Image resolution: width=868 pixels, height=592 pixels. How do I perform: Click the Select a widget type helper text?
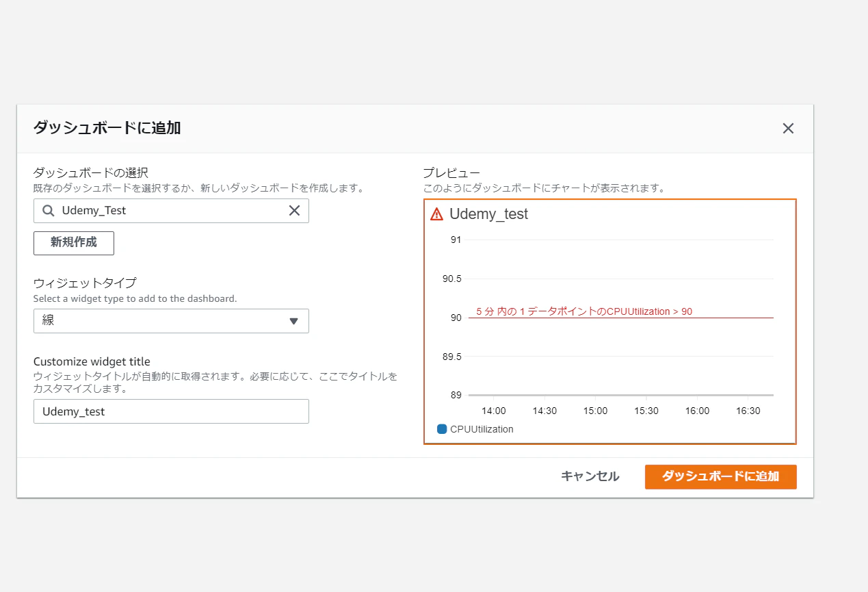coord(135,298)
